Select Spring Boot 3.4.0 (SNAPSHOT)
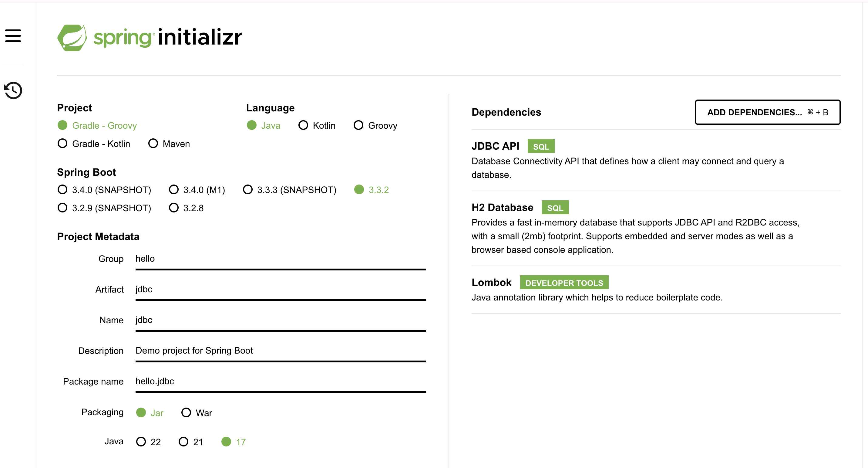This screenshot has height=468, width=868. [x=63, y=190]
